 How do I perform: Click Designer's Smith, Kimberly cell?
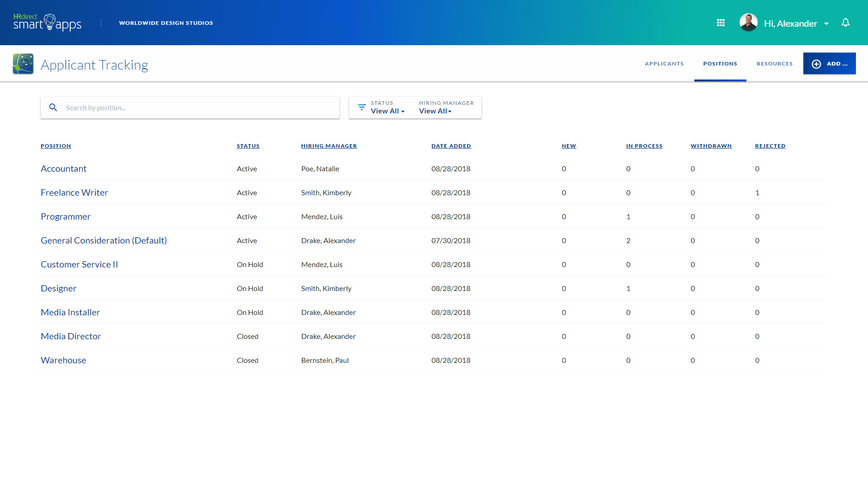[326, 289]
